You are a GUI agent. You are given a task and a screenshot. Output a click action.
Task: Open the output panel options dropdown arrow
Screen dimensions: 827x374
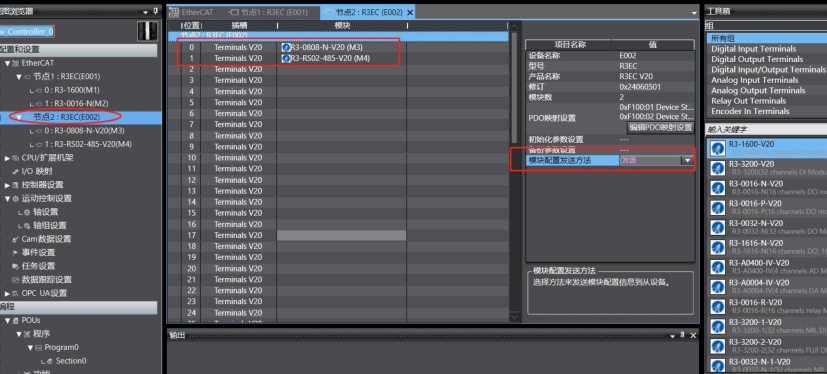[673, 336]
